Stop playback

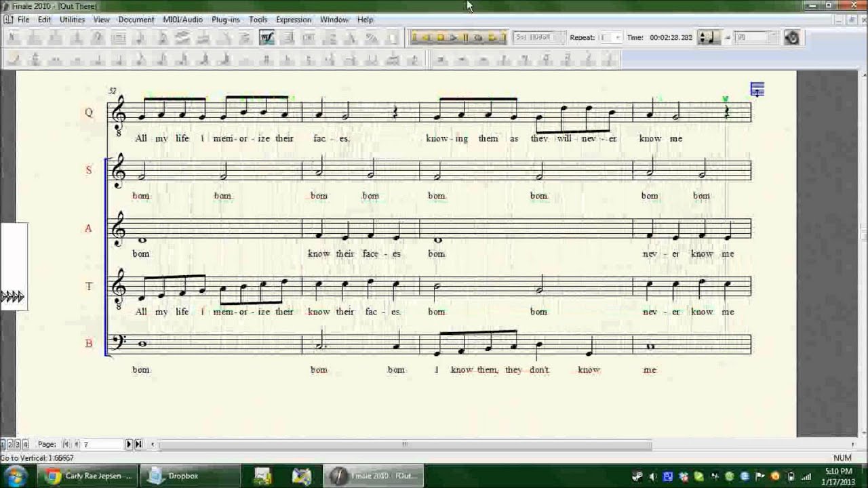[x=441, y=38]
